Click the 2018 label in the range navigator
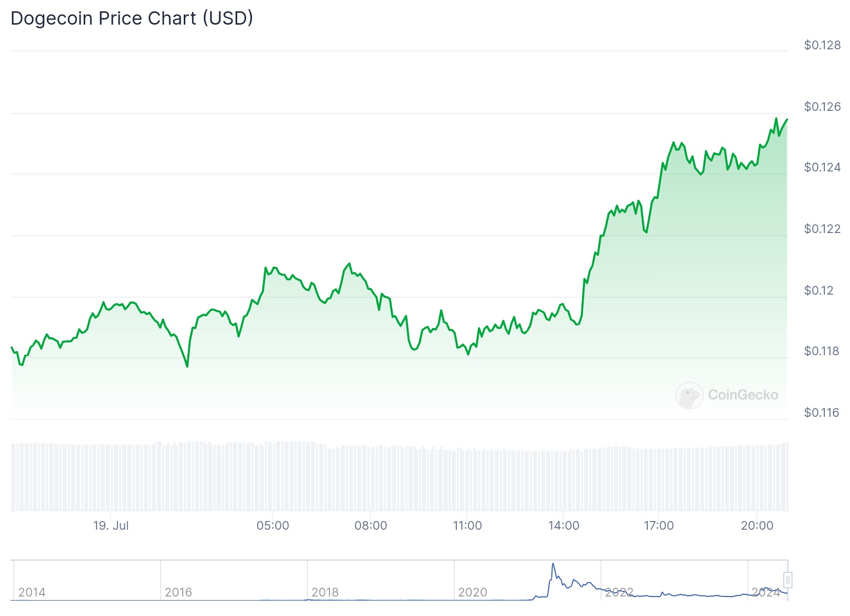This screenshot has height=616, width=850. tap(325, 592)
